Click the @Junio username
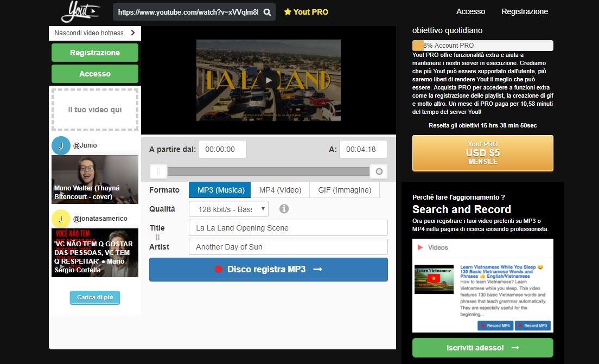Image resolution: width=599 pixels, height=364 pixels. tap(85, 145)
